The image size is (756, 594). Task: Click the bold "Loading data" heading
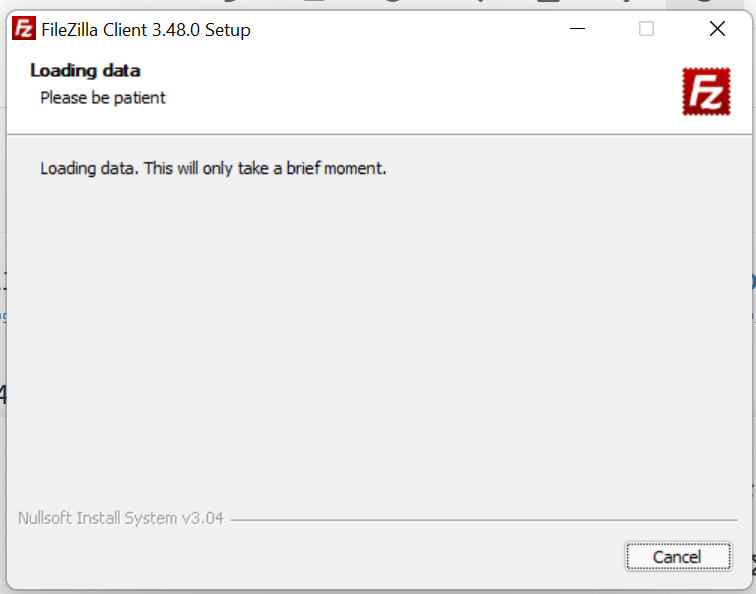pyautogui.click(x=85, y=70)
